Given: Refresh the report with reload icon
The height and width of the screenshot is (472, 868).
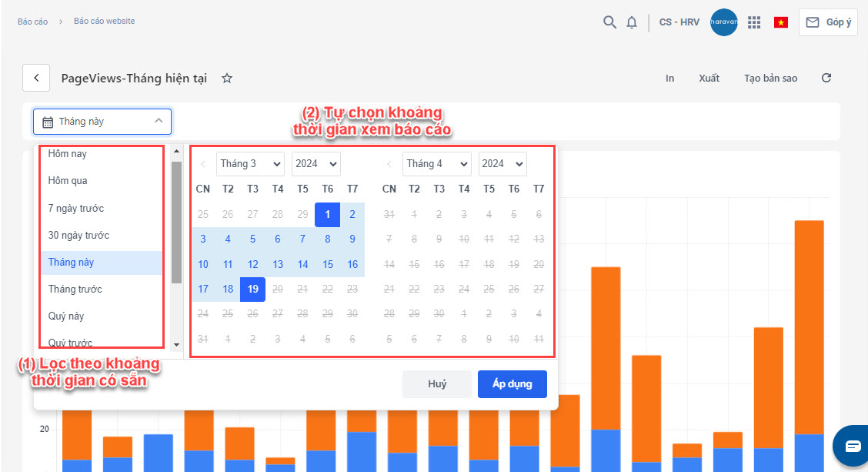Looking at the screenshot, I should click(x=826, y=79).
